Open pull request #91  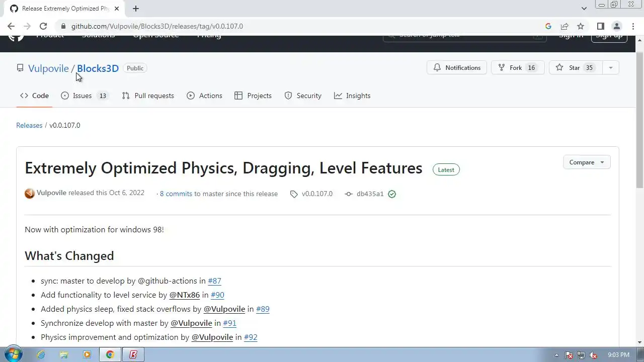229,323
